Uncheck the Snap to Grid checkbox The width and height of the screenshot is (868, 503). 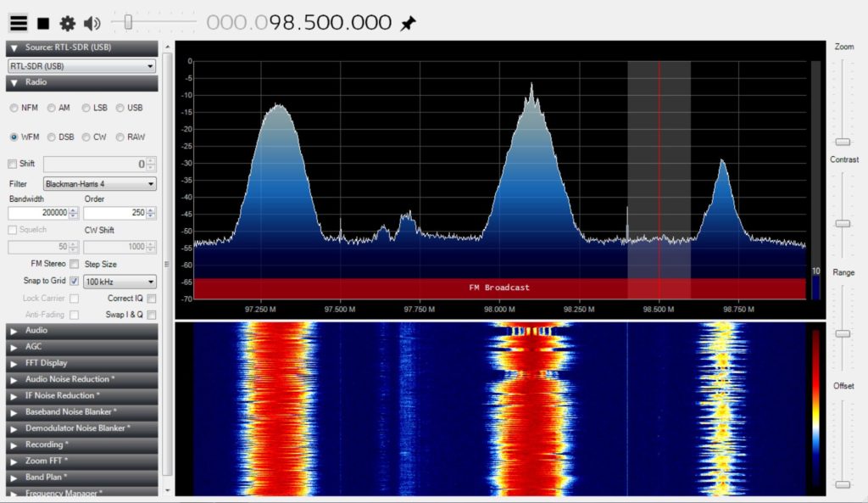[x=75, y=281]
